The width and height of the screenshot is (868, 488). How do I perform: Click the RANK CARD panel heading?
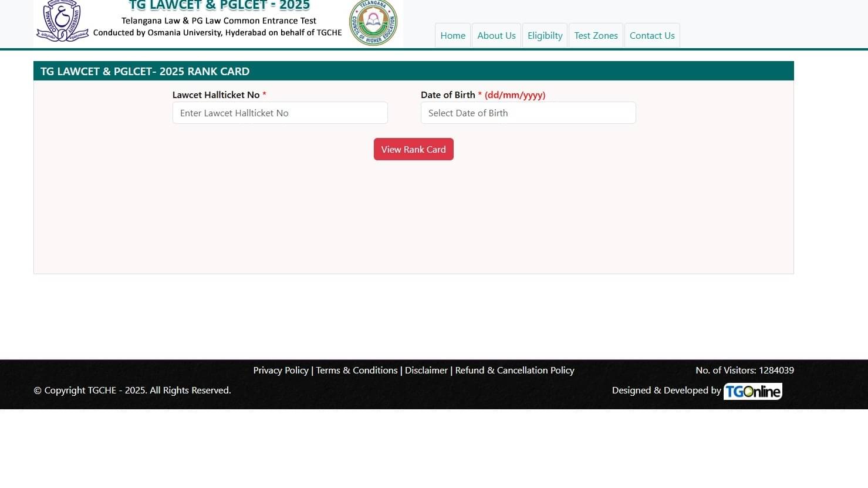coord(145,71)
